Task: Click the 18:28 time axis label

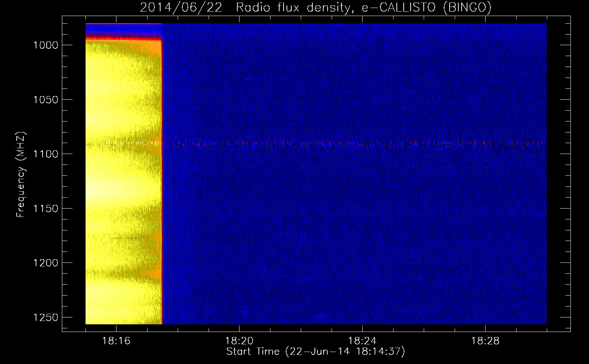Action: tap(485, 341)
